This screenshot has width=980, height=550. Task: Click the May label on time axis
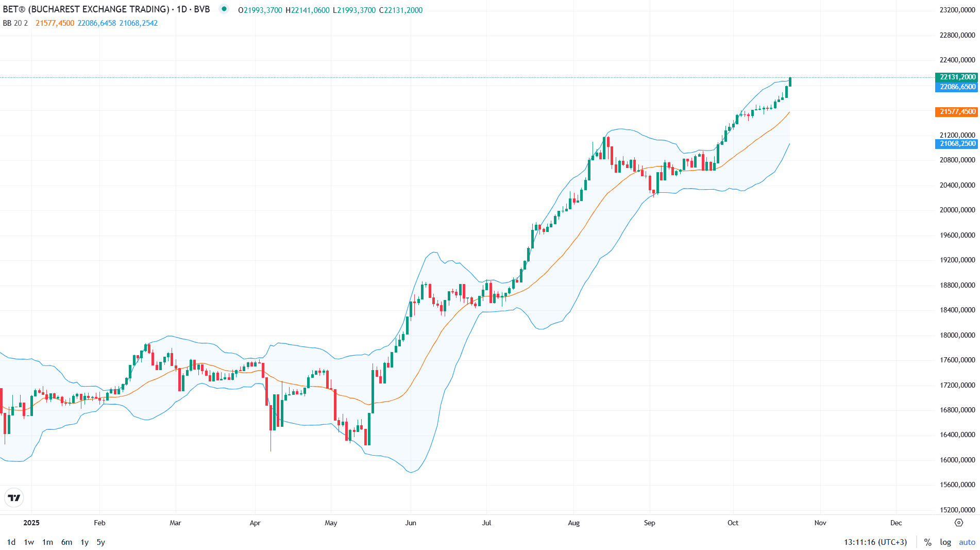click(x=331, y=523)
